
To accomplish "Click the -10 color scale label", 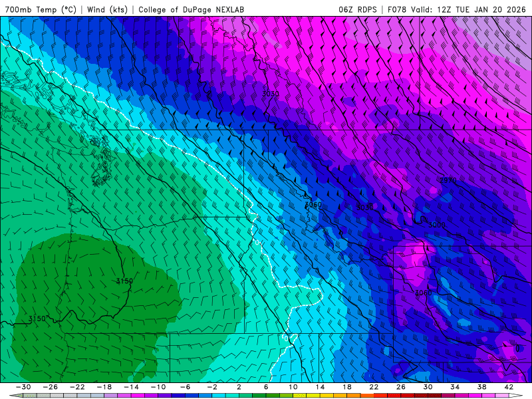I will (158, 387).
